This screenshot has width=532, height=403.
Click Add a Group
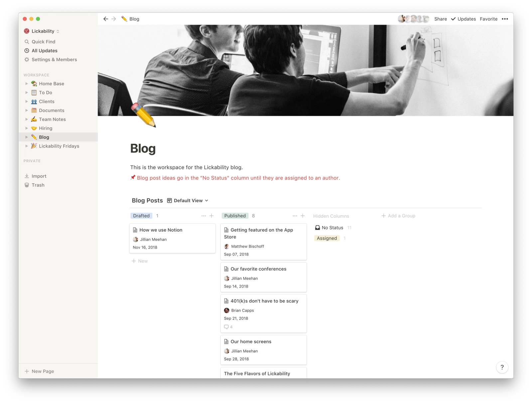(398, 216)
